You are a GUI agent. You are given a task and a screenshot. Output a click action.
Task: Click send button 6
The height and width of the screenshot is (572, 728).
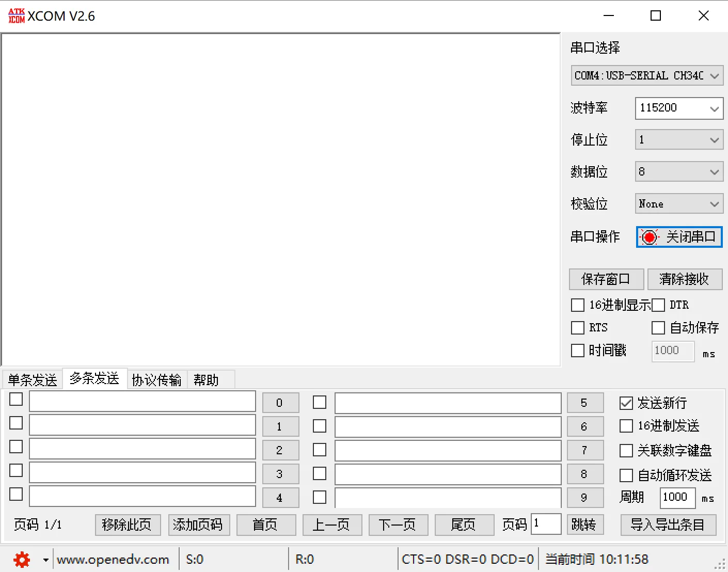click(x=585, y=426)
